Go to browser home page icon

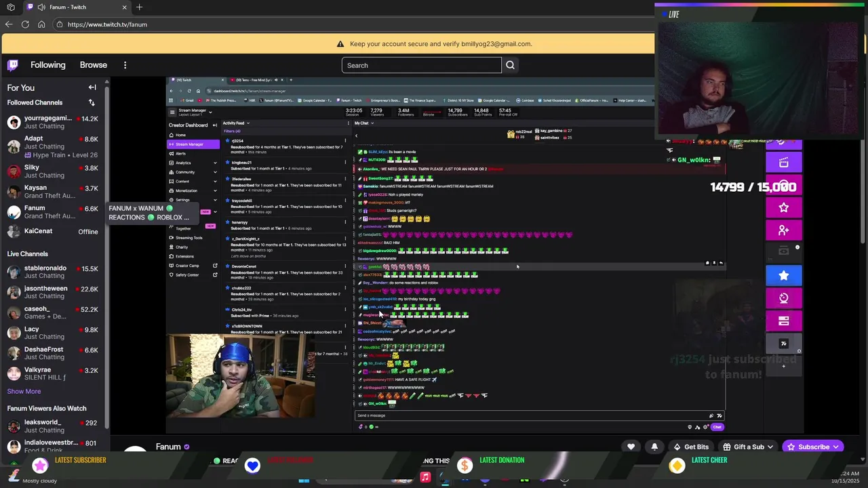click(x=41, y=24)
